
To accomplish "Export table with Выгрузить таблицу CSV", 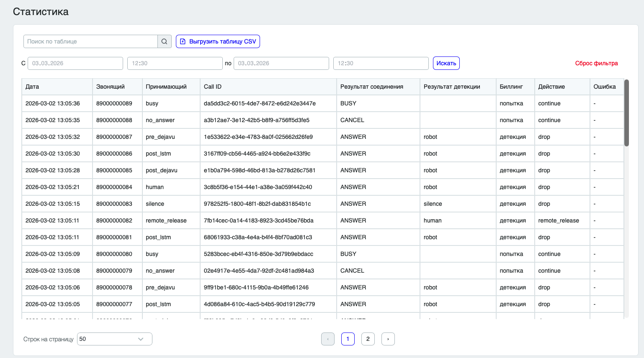I will (218, 41).
